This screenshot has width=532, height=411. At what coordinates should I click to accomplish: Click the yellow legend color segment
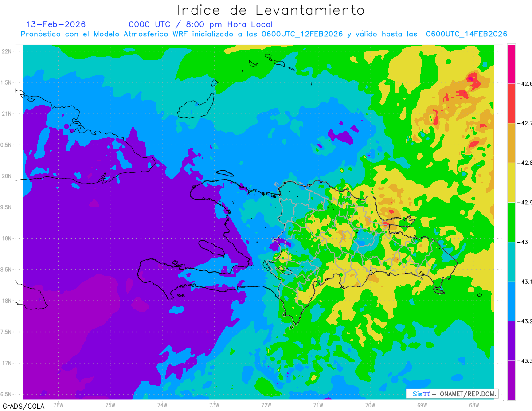click(x=511, y=182)
